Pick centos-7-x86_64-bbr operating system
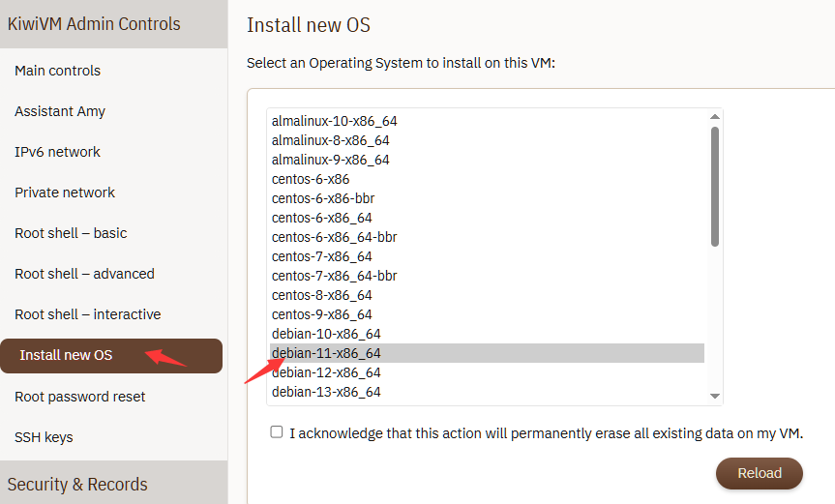Screen dimensions: 835x504 pos(335,276)
